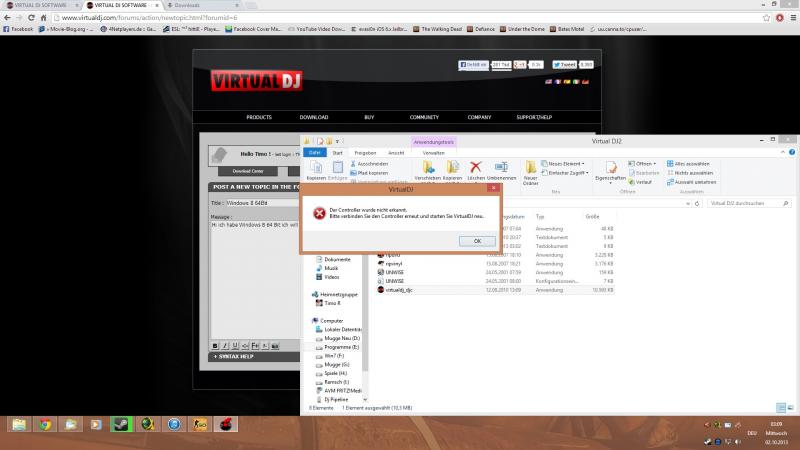Click Verlauf in the Explorer ribbon

(640, 182)
